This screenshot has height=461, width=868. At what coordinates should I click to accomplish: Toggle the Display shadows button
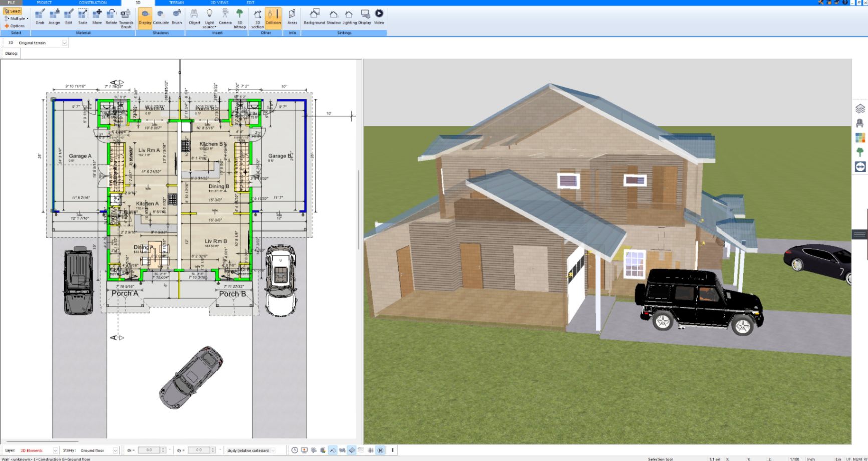[x=145, y=18]
